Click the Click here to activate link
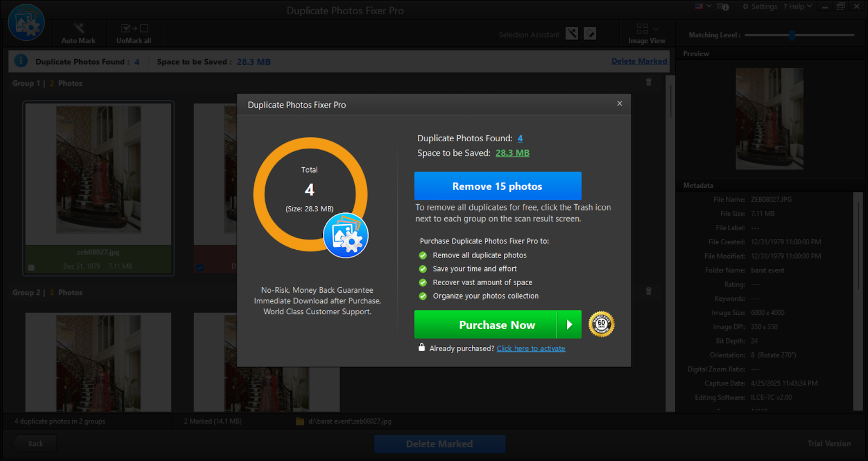This screenshot has width=868, height=461. coord(531,349)
